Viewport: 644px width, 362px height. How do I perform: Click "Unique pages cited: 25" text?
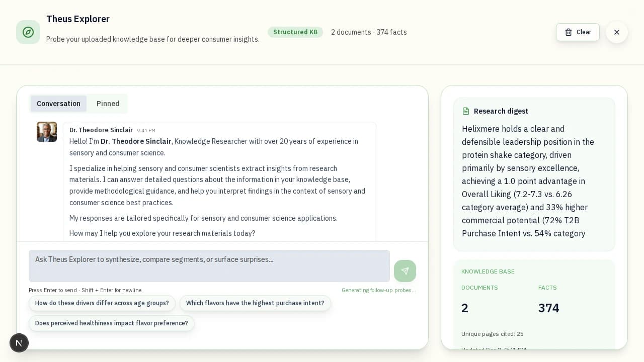pos(492,334)
